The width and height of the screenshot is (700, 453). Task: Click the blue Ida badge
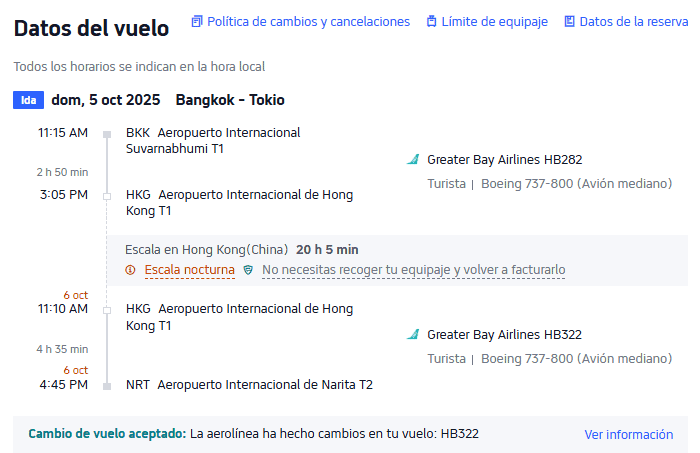pyautogui.click(x=29, y=100)
